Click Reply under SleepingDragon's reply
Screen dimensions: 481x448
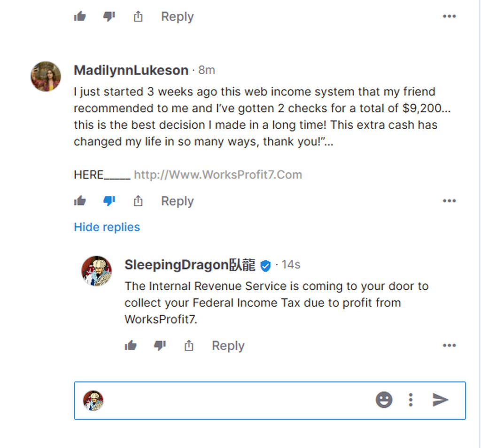pos(228,346)
